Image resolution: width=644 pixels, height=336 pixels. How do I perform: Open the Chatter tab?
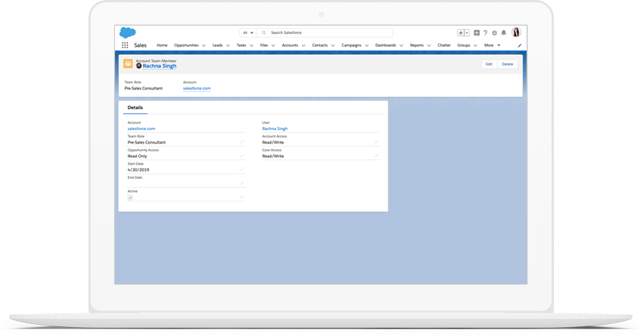click(x=444, y=45)
